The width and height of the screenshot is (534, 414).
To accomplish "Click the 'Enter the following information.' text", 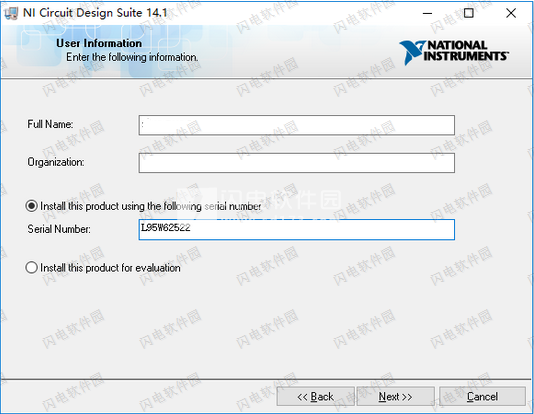I will coord(132,57).
